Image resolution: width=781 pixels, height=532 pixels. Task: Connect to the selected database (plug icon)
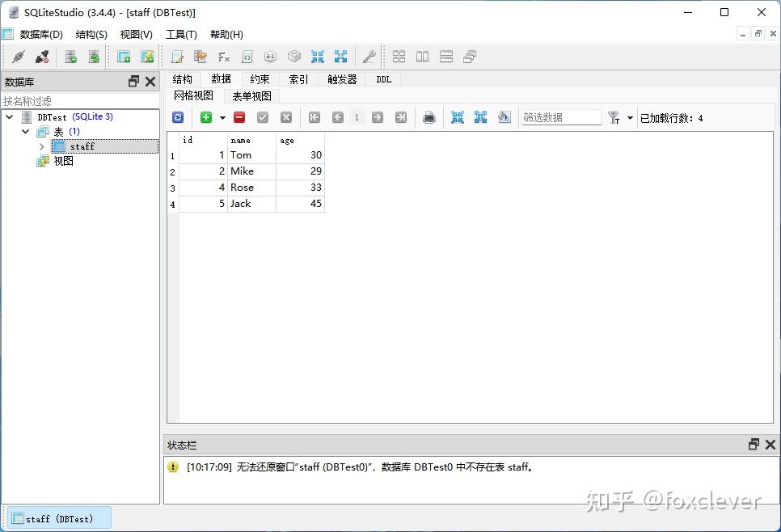(19, 57)
